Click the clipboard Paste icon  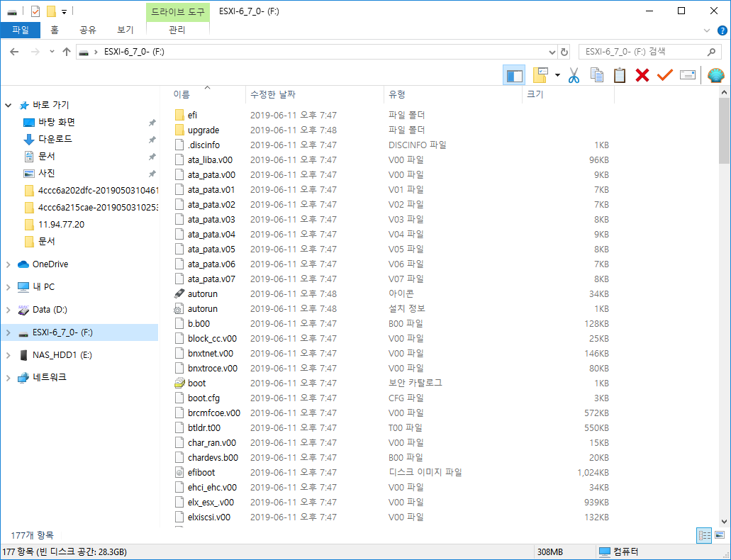point(620,75)
